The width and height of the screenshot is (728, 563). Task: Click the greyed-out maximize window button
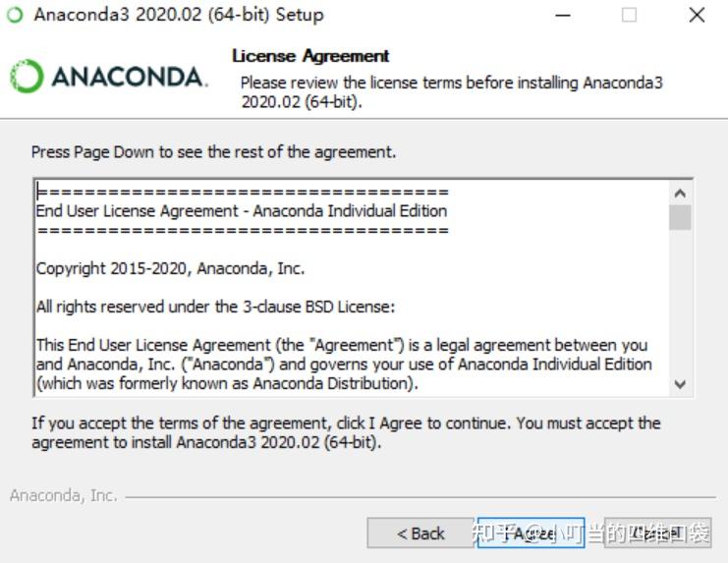click(630, 16)
